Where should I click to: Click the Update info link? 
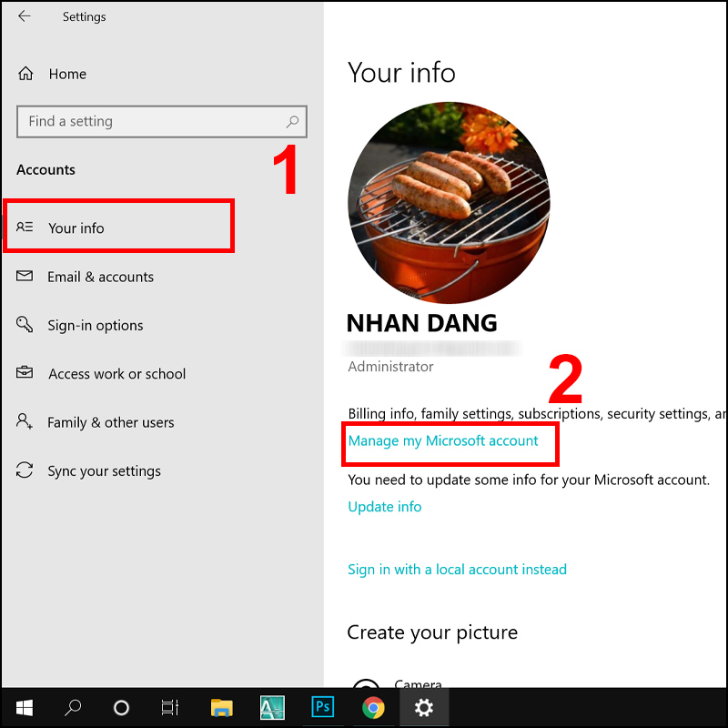[x=385, y=507]
